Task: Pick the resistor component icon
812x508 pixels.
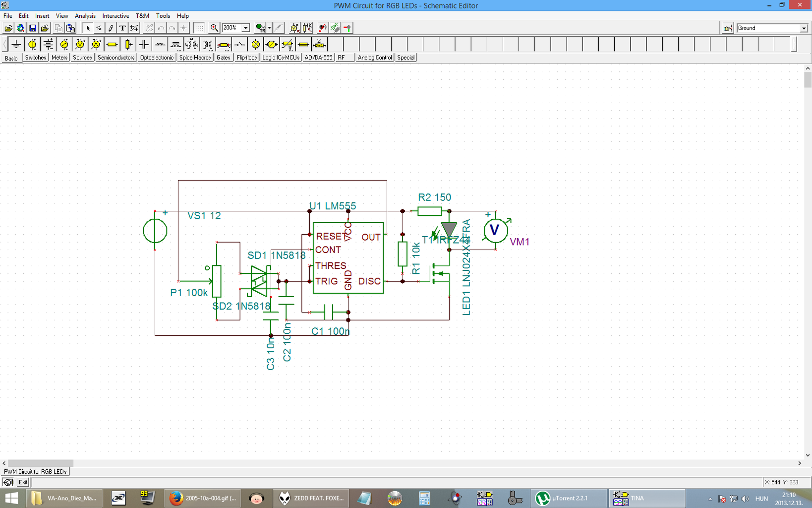Action: pyautogui.click(x=112, y=45)
